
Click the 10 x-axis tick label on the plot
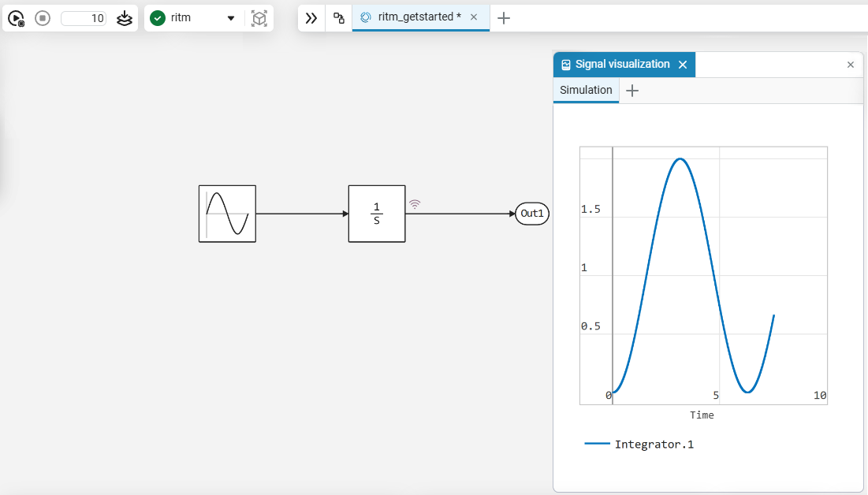pyautogui.click(x=820, y=396)
